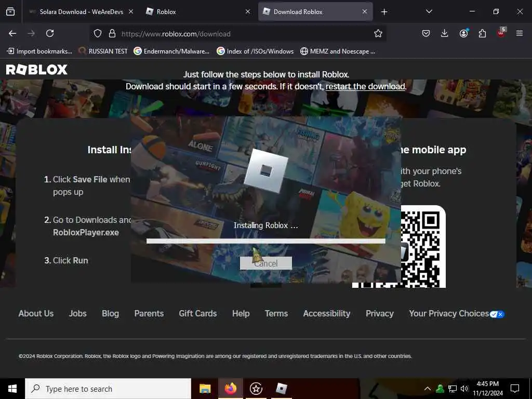Open Blog footer link

pyautogui.click(x=110, y=313)
